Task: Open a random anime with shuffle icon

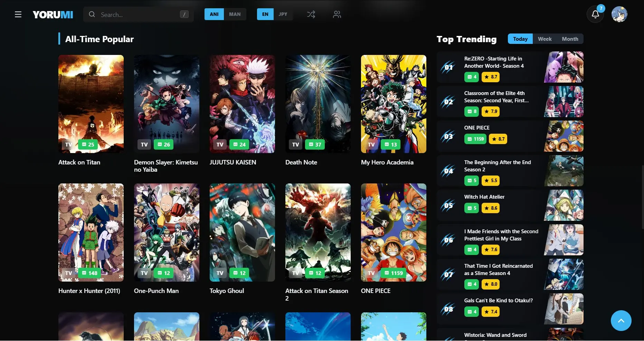Action: click(311, 15)
